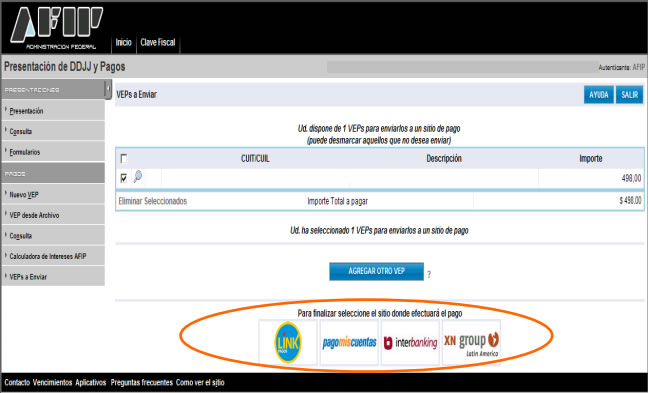Image resolution: width=648 pixels, height=393 pixels.
Task: Select VEPs a Enviar in sidebar
Action: (x=28, y=277)
